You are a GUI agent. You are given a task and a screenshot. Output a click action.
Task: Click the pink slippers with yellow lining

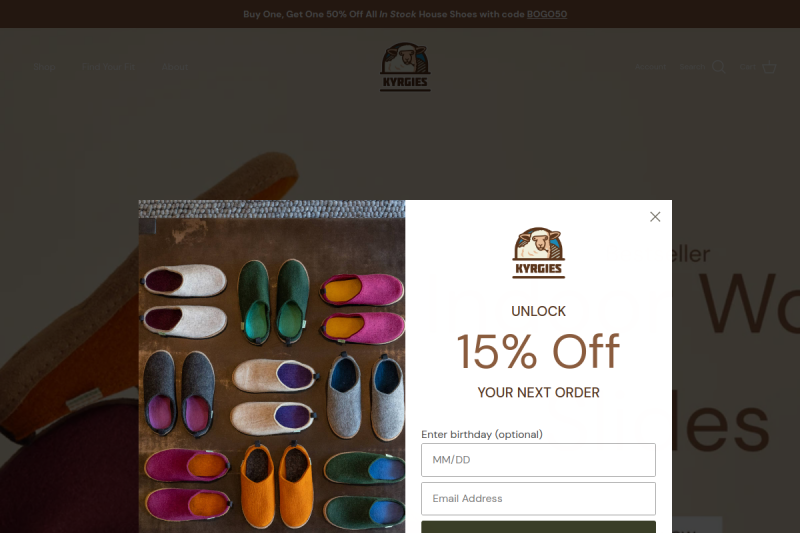pos(362,308)
